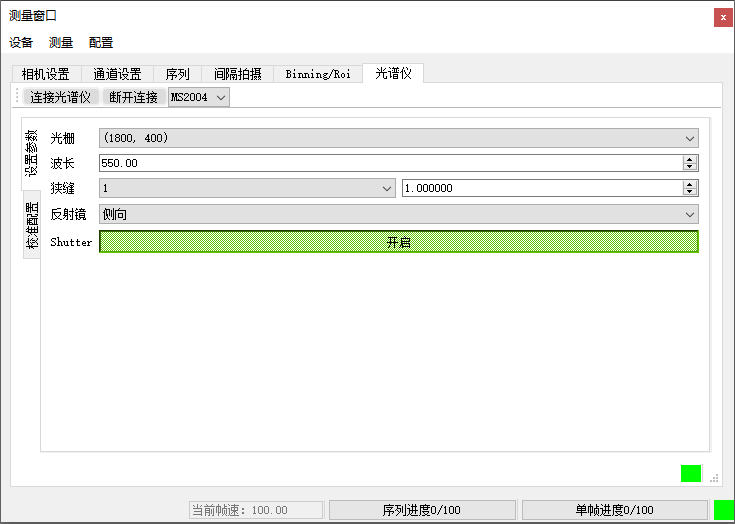Toggle the green Shutter 开启 button
Image resolution: width=735 pixels, height=524 pixels.
click(x=398, y=242)
